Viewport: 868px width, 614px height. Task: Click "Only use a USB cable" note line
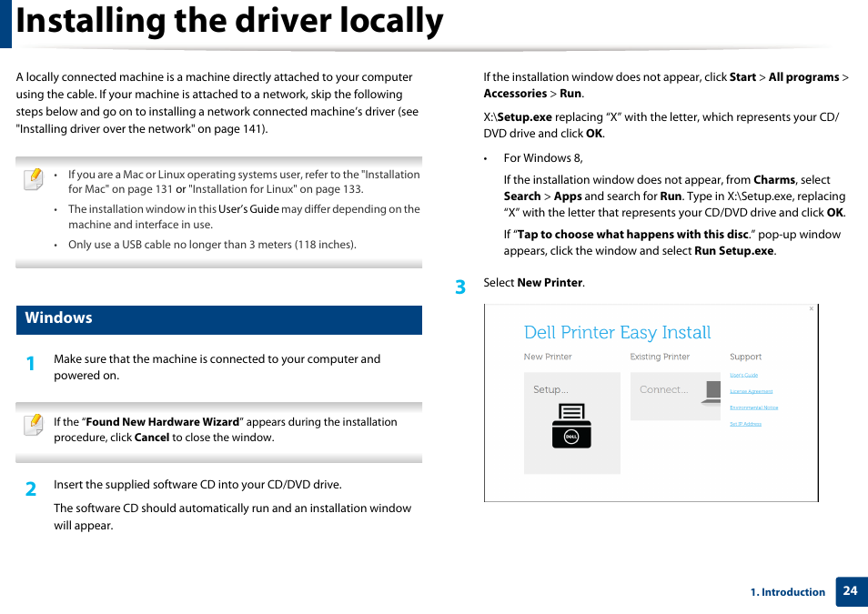212,245
